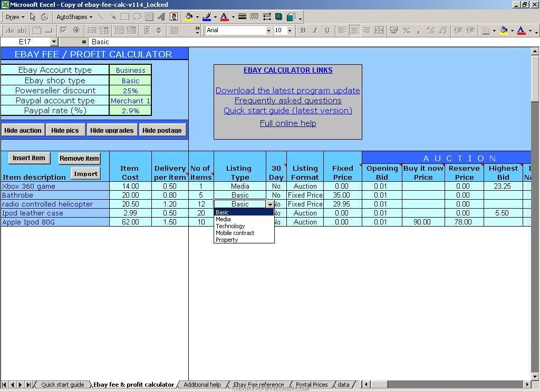Toggle Align Left for the cell
This screenshot has width=540, height=392.
tap(342, 30)
